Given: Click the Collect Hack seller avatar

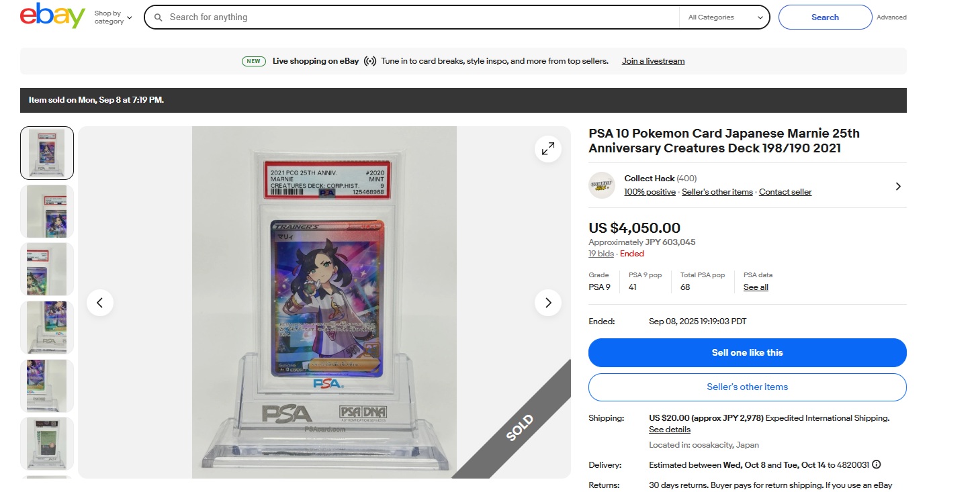Looking at the screenshot, I should 602,185.
